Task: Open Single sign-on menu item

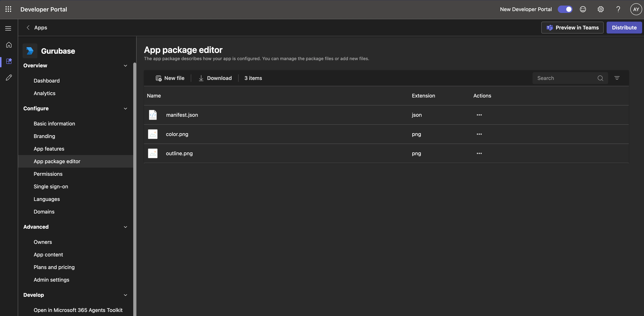Action: pos(76,186)
